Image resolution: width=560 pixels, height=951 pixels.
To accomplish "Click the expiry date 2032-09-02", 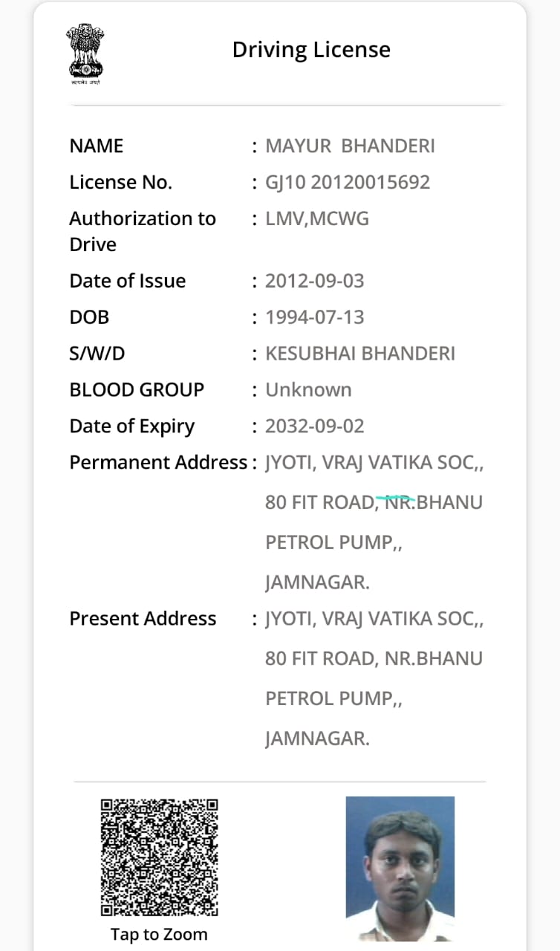I will [315, 426].
